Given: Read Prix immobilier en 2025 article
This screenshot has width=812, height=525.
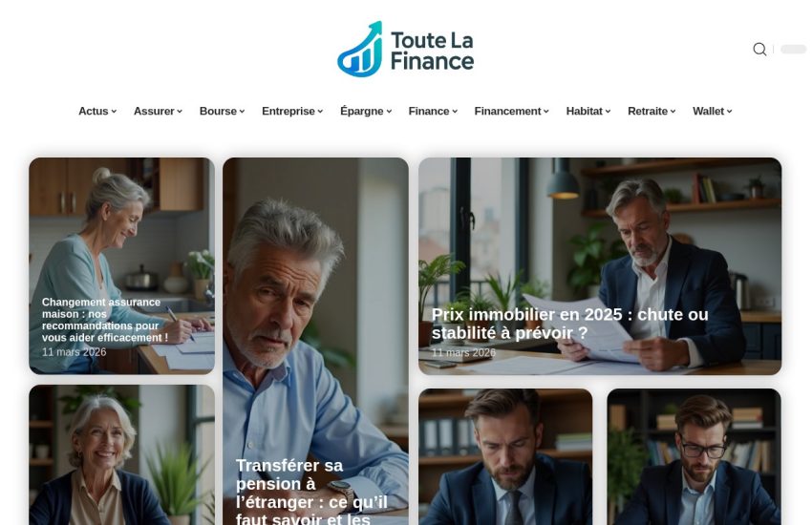Looking at the screenshot, I should (x=569, y=324).
